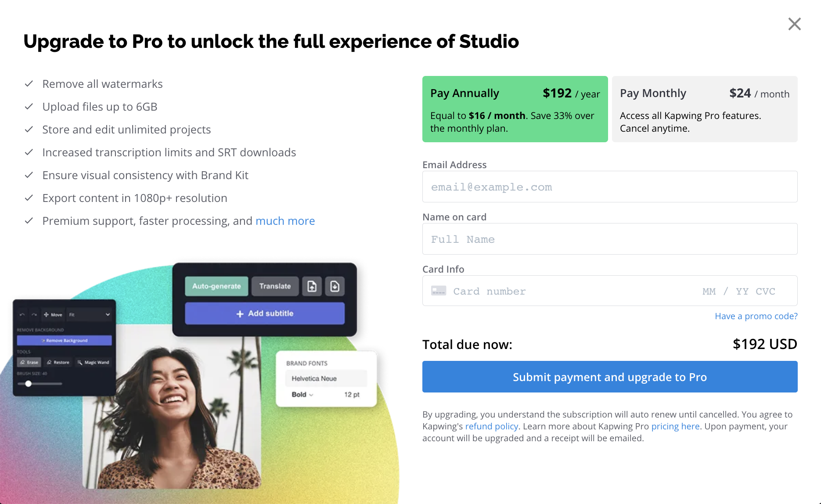The image size is (821, 504).
Task: Select the Restore tool
Action: (x=58, y=362)
